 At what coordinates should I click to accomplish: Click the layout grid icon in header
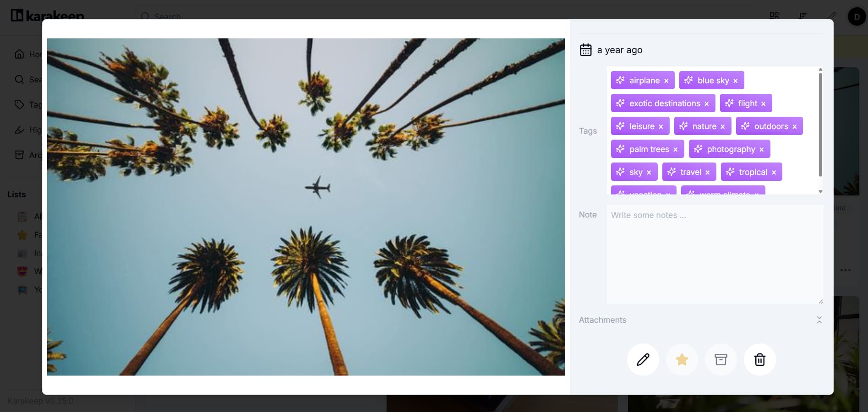coord(774,16)
